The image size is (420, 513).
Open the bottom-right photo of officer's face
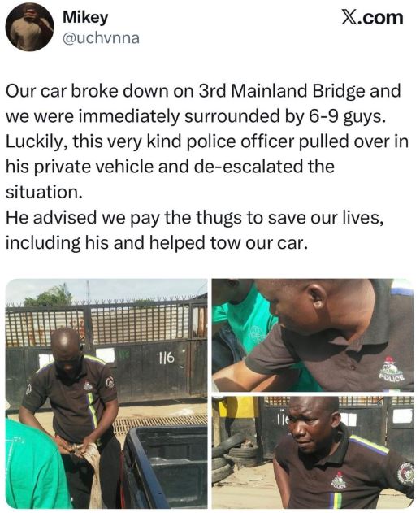pos(313,452)
